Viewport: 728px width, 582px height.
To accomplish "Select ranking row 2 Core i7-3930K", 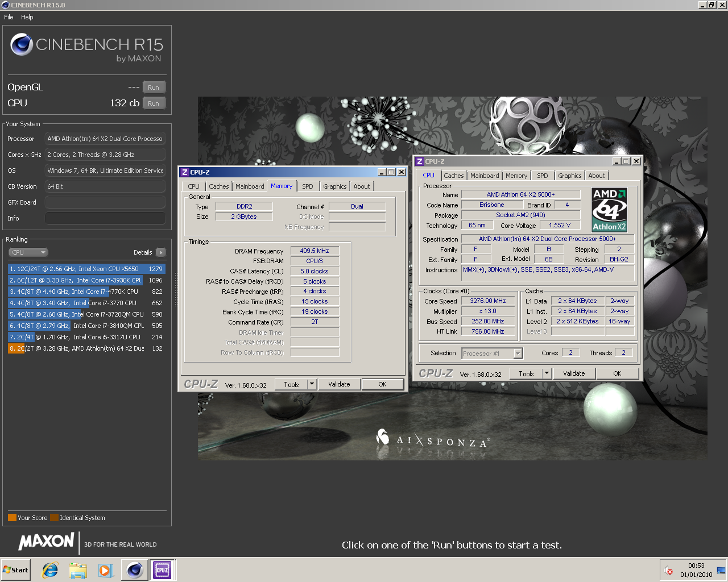I will tap(86, 280).
